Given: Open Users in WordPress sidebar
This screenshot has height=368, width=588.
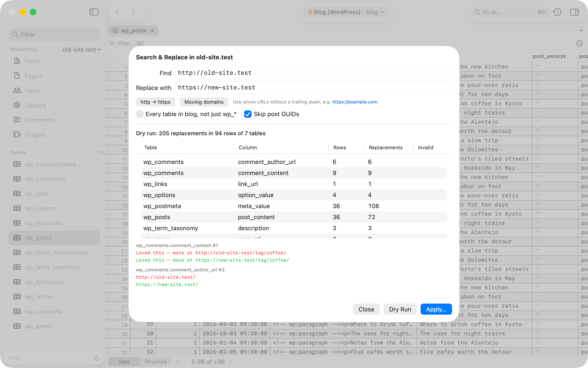Looking at the screenshot, I should (x=54, y=91).
